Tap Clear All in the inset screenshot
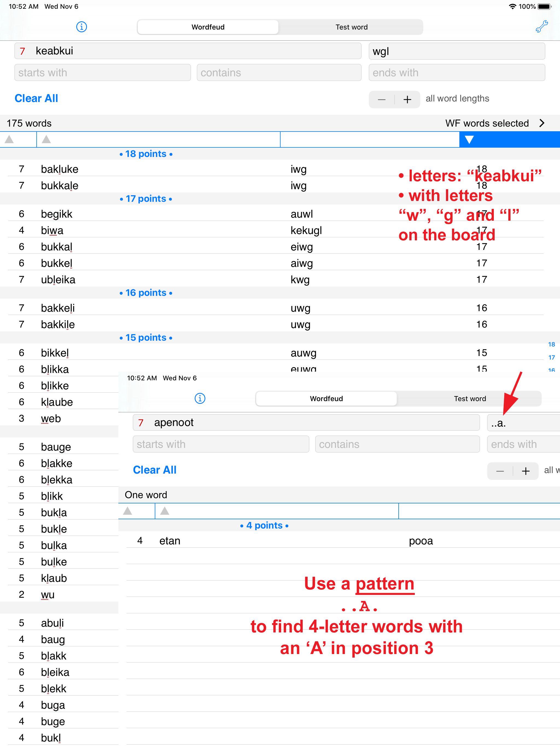Viewport: 560px width, 747px height. point(155,470)
